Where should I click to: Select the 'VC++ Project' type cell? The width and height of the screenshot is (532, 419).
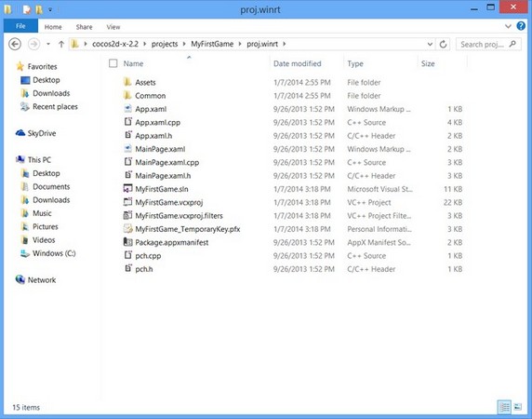(369, 202)
